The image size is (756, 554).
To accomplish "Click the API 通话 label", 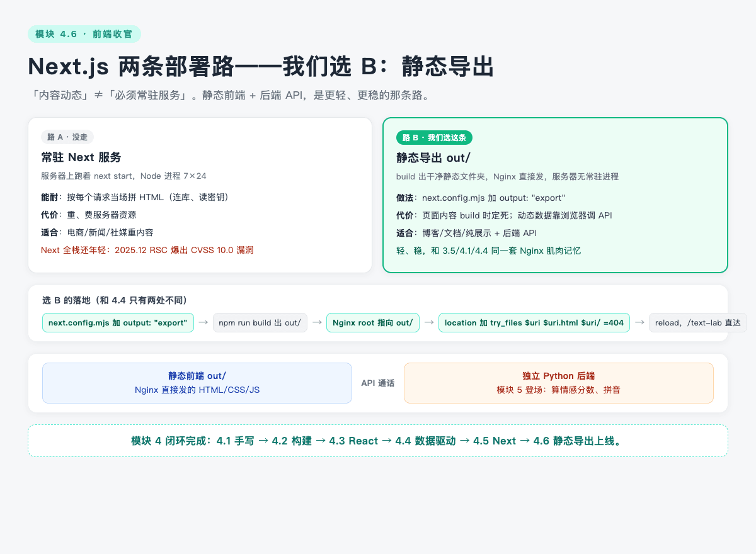I will coord(378,383).
